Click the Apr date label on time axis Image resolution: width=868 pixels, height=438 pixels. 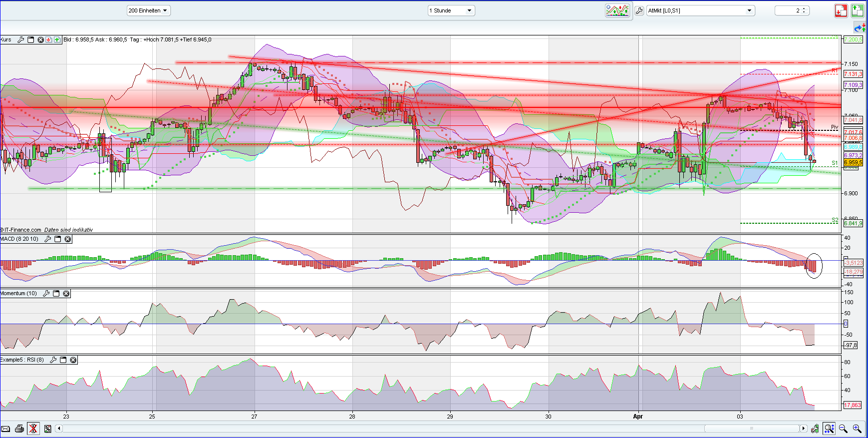point(638,417)
